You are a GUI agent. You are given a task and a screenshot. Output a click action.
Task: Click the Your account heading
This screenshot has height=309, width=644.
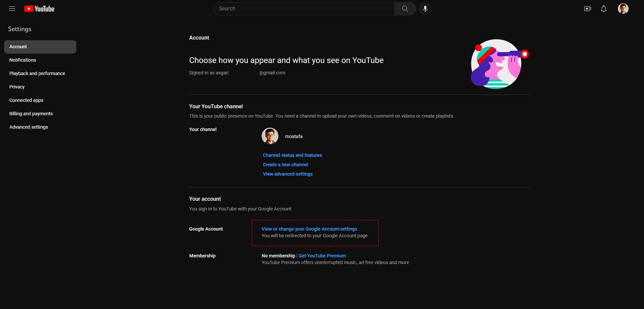point(205,199)
